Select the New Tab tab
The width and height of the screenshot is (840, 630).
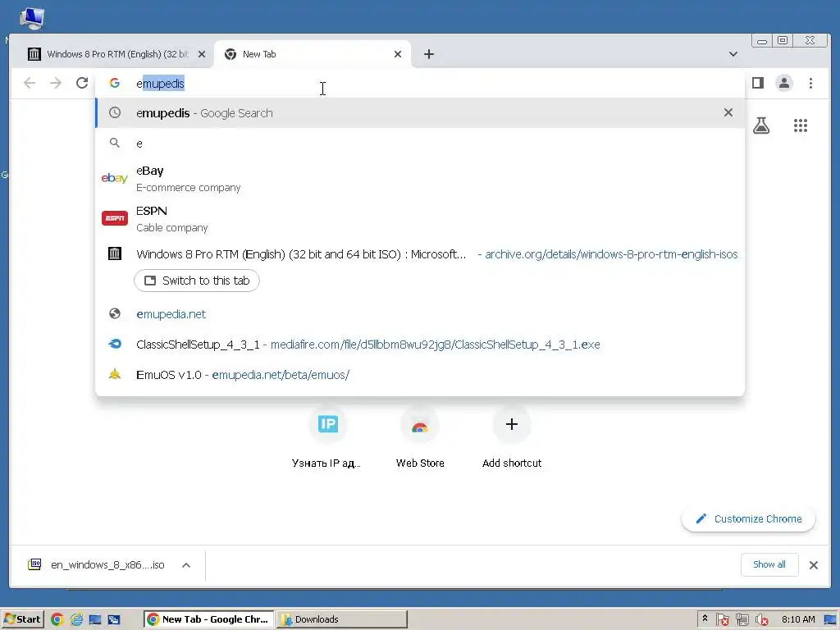coord(313,54)
